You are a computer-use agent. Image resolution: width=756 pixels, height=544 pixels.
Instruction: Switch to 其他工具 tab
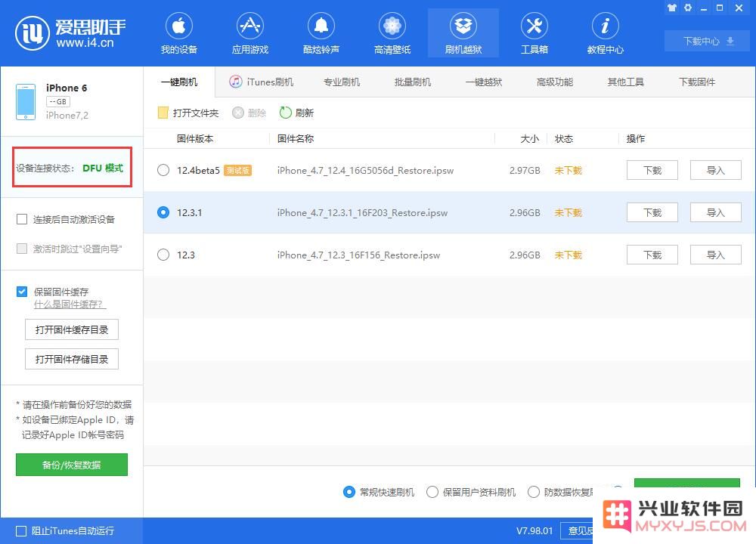tap(626, 82)
